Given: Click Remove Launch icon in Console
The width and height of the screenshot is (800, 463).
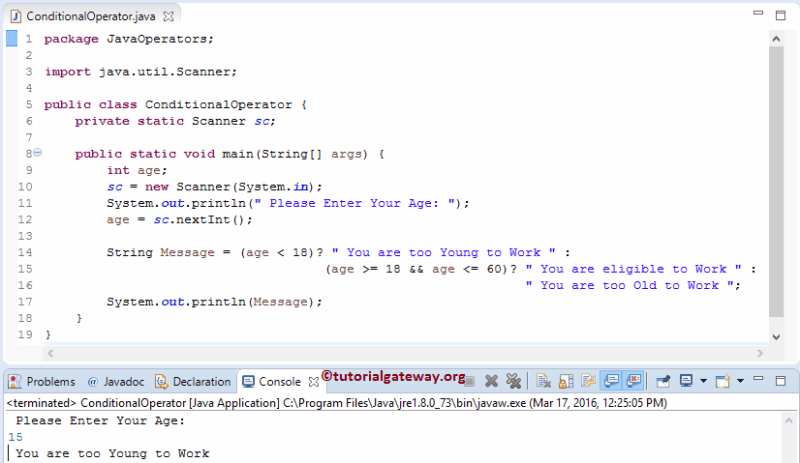Looking at the screenshot, I should pyautogui.click(x=491, y=381).
